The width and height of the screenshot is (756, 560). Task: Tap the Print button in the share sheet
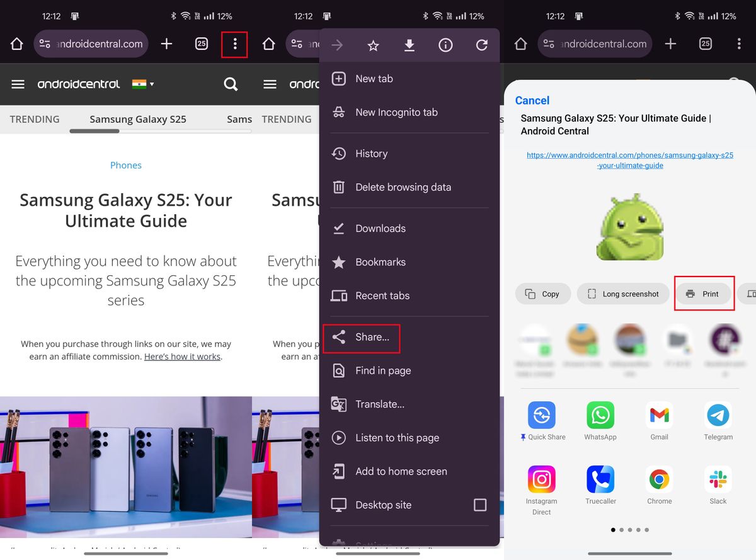(x=704, y=294)
